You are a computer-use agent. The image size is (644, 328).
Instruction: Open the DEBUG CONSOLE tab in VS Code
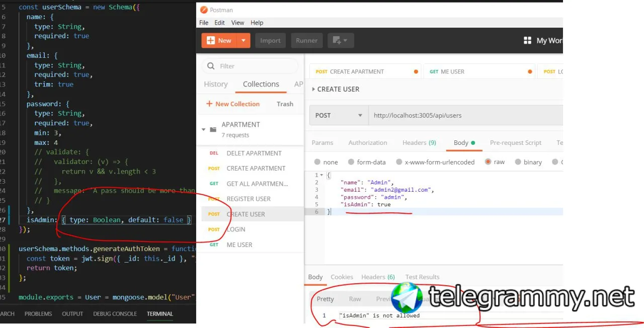click(x=115, y=314)
